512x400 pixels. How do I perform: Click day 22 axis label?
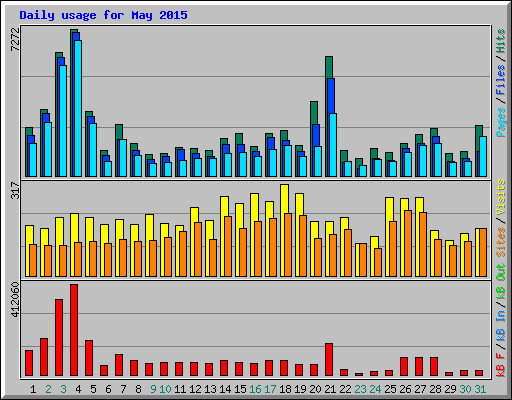pyautogui.click(x=345, y=389)
